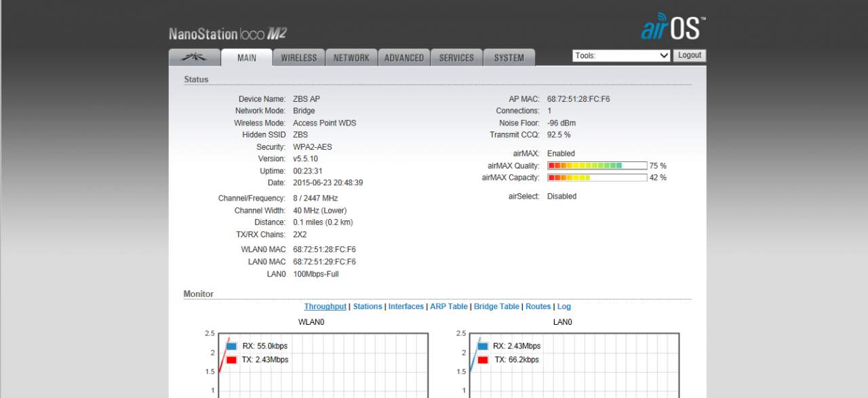Click the Wireless Mode value Access Point WDS
The height and width of the screenshot is (398, 868).
tap(324, 123)
